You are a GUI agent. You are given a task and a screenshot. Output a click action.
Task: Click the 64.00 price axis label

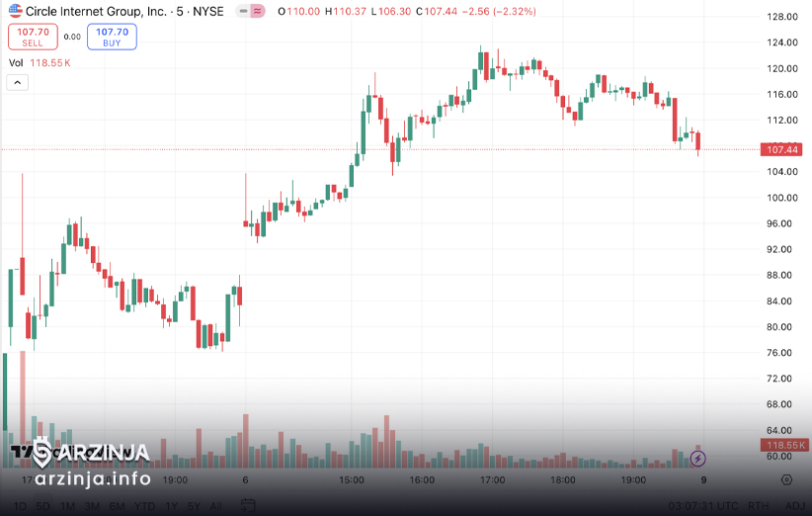click(x=779, y=431)
